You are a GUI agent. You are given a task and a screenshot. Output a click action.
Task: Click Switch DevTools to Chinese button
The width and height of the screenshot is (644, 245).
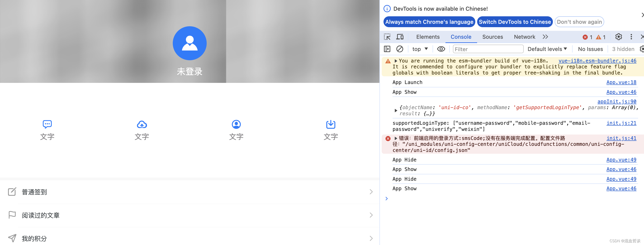[x=514, y=22]
